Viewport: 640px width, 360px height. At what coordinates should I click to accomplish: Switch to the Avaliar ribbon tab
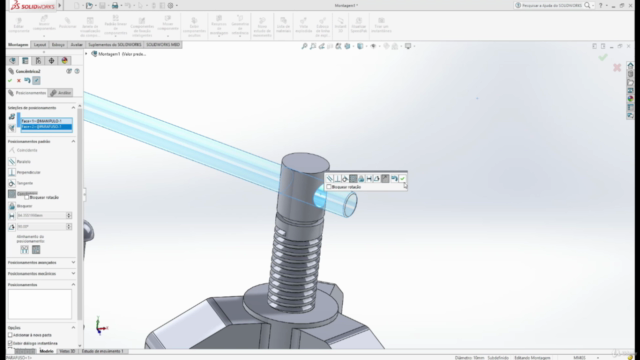76,44
